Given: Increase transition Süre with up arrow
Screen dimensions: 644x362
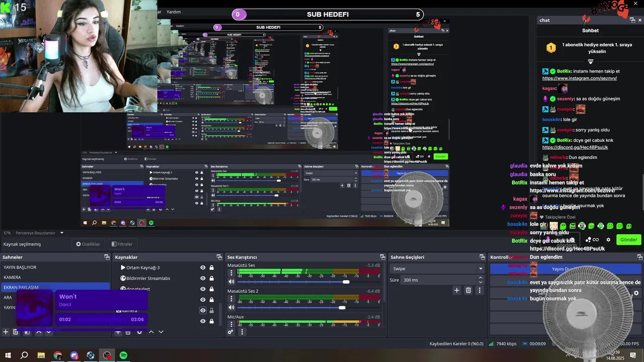Looking at the screenshot, I should (x=480, y=278).
